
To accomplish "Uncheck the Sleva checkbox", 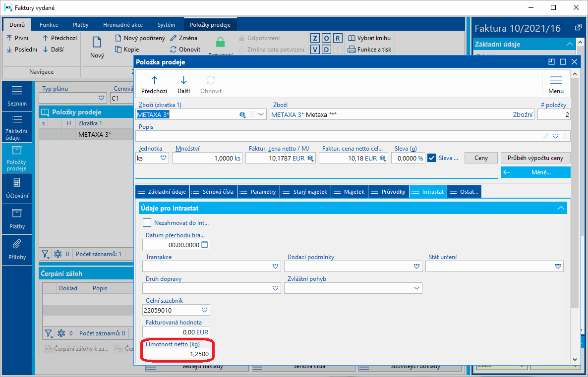I will click(432, 158).
